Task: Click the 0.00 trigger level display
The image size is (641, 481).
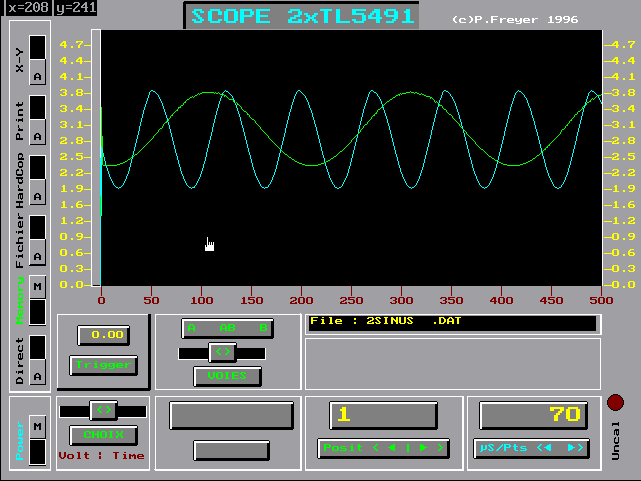Action: coord(104,335)
